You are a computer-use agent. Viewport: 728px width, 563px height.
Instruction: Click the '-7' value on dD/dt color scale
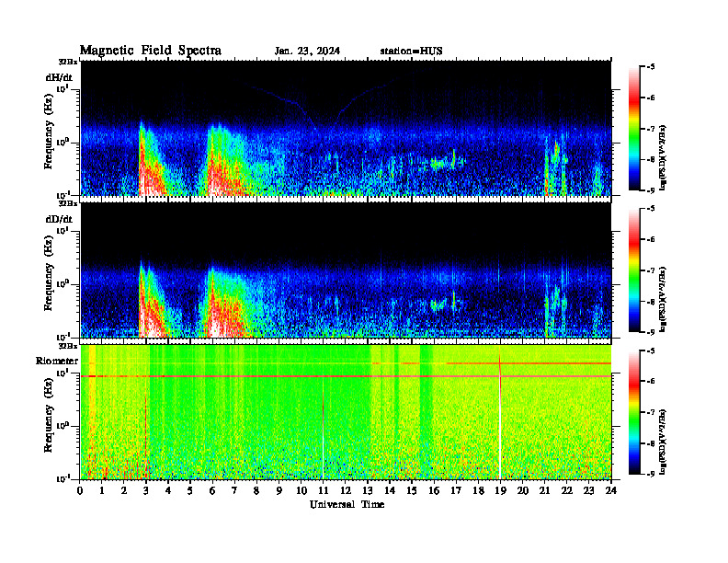click(651, 270)
